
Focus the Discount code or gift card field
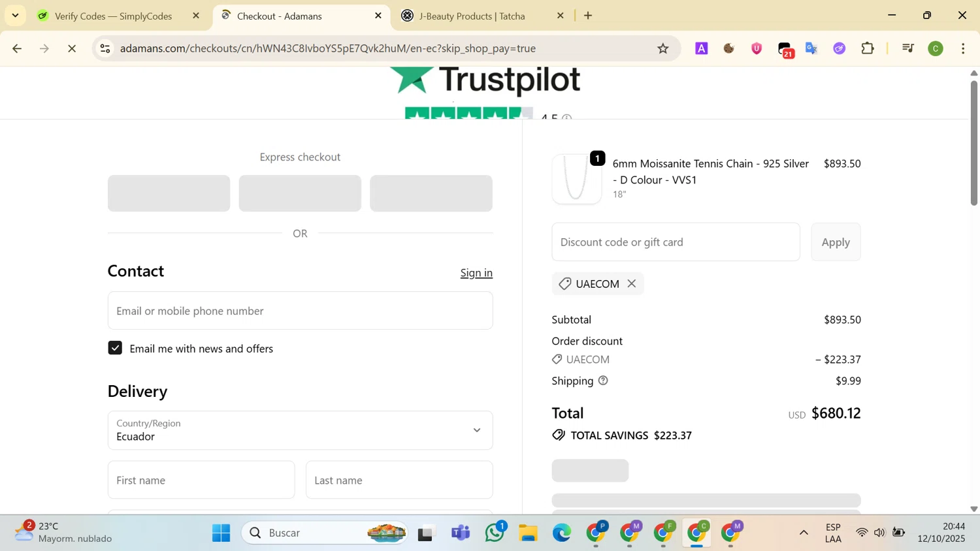[x=676, y=242]
